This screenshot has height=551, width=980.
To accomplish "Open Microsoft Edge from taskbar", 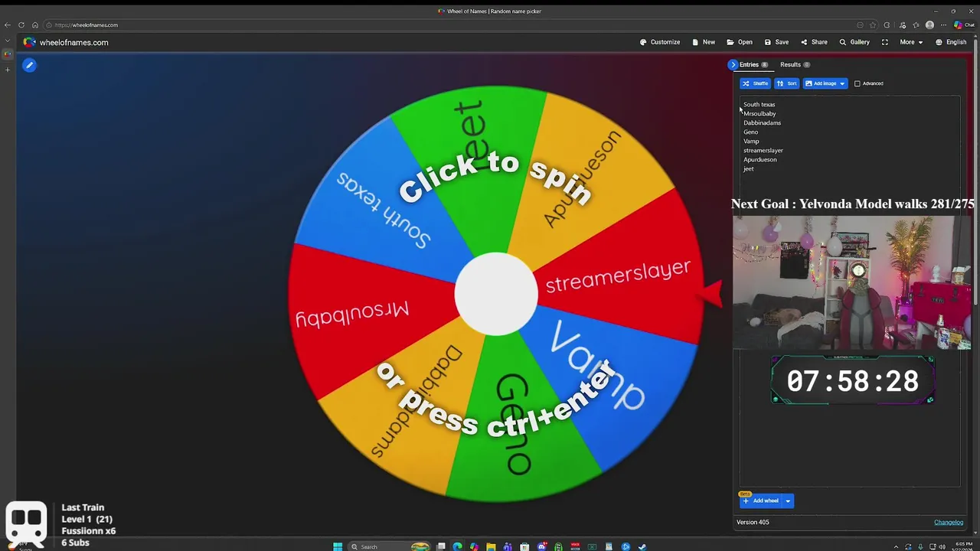I will pos(458,546).
